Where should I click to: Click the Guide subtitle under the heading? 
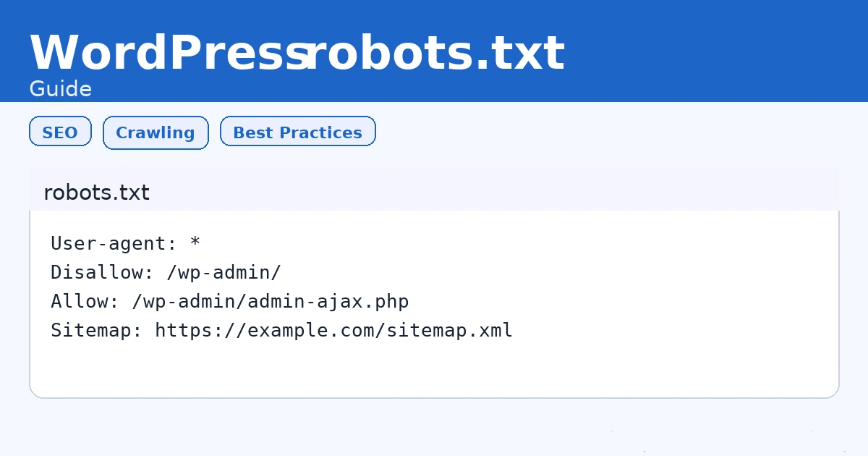[60, 89]
